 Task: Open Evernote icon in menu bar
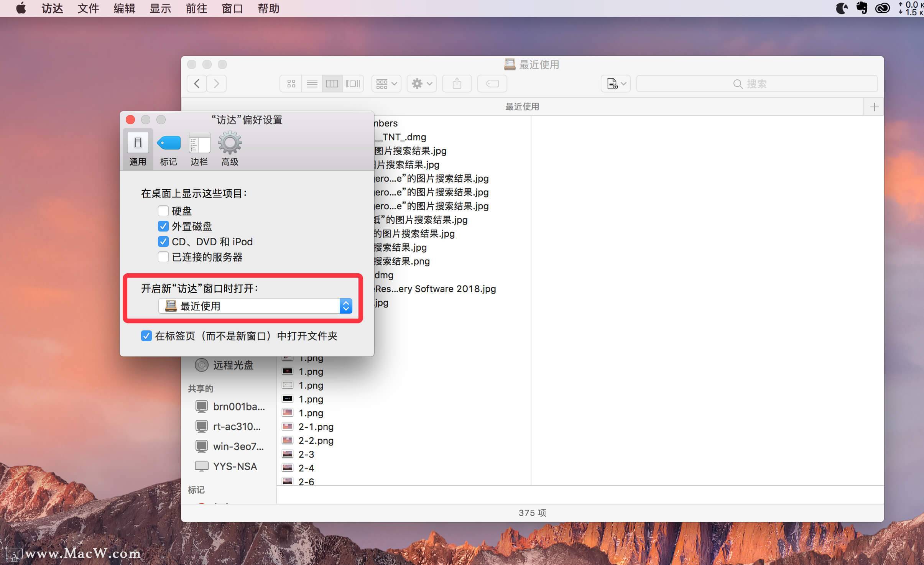862,8
